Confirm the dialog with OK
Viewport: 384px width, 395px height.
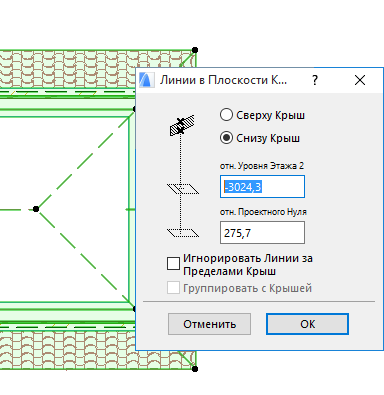pos(307,324)
